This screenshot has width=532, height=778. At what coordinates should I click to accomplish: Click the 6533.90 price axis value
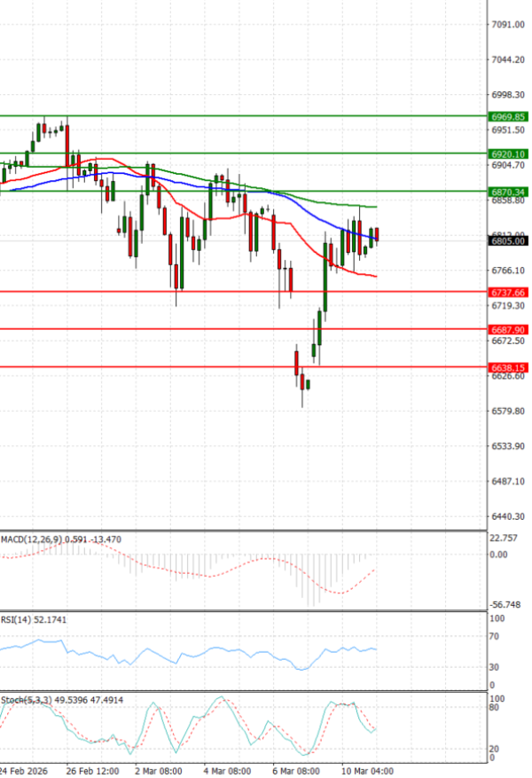(508, 446)
